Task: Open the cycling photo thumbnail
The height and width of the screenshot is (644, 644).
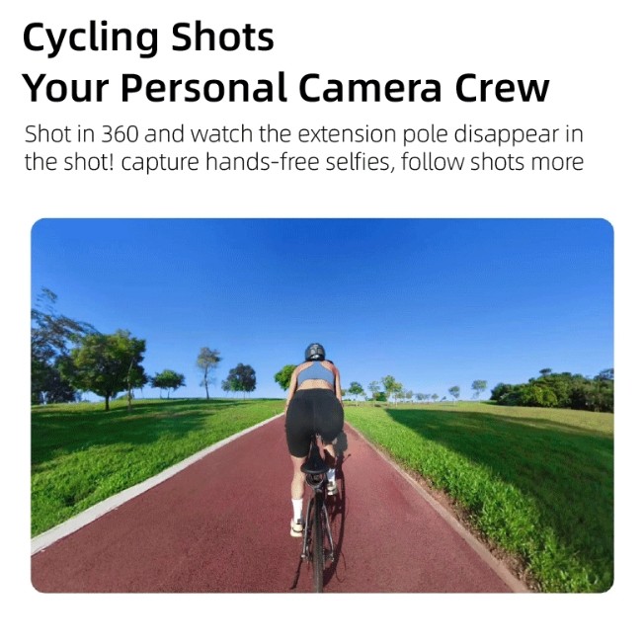Action: [322, 405]
